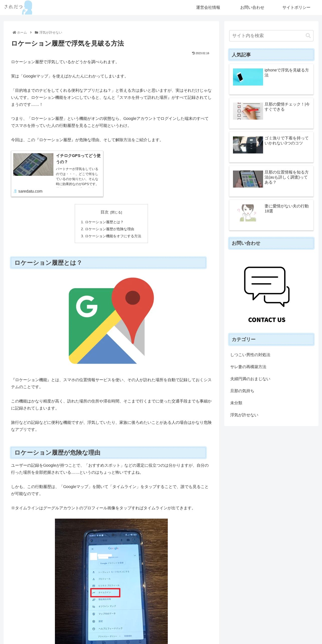This screenshot has height=644, width=322.
Task: Click the 浮気が許せない breadcrumb link
Action: click(x=51, y=33)
